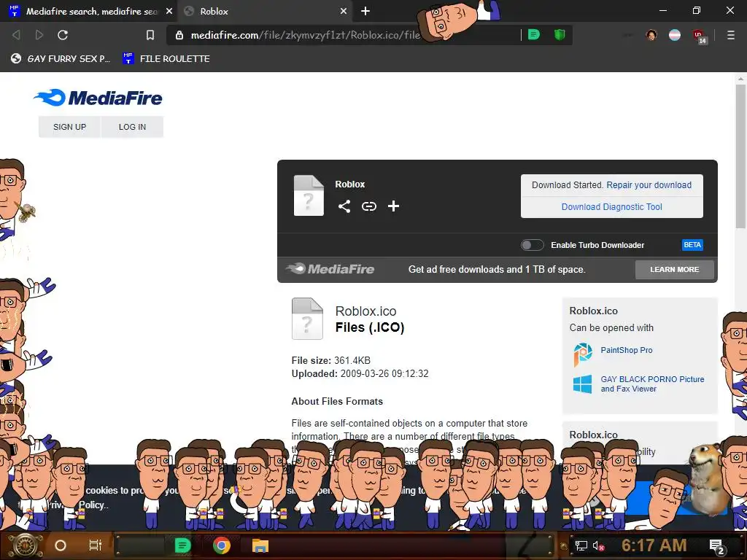Go back with the browser back arrow
This screenshot has height=560, width=747.
pyautogui.click(x=16, y=35)
